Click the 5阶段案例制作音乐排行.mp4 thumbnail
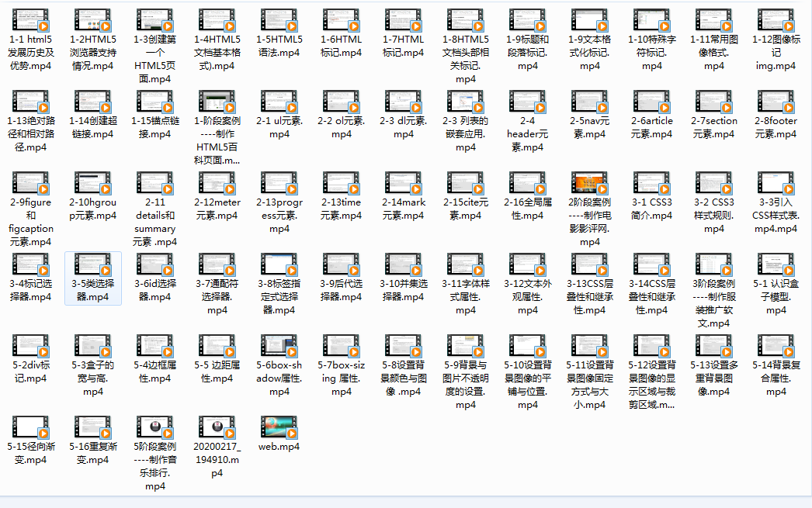 [155, 428]
